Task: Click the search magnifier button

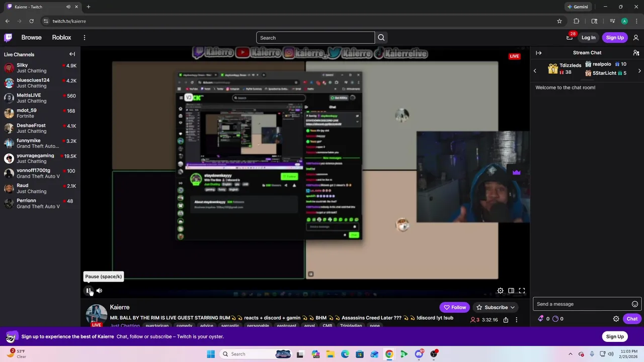Action: point(381,38)
